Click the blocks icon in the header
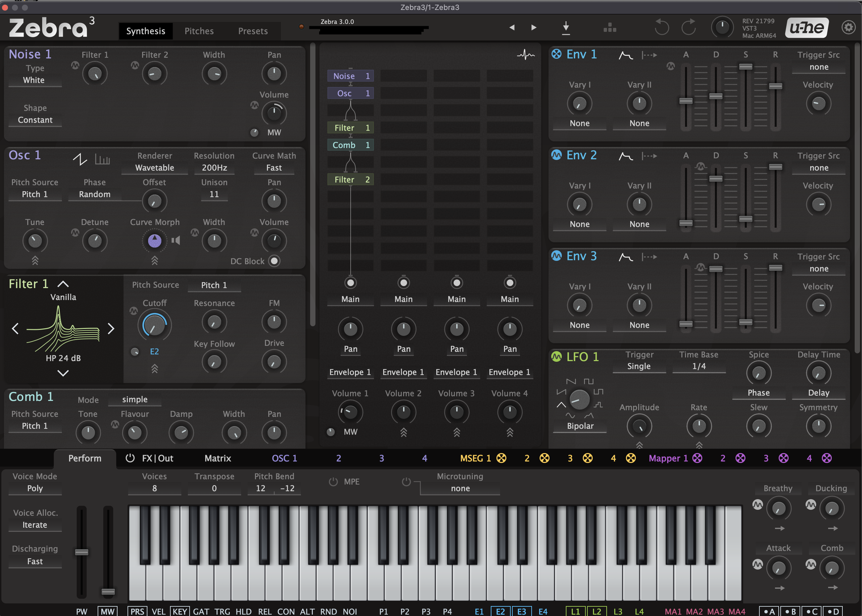Image resolution: width=862 pixels, height=616 pixels. pos(610,27)
